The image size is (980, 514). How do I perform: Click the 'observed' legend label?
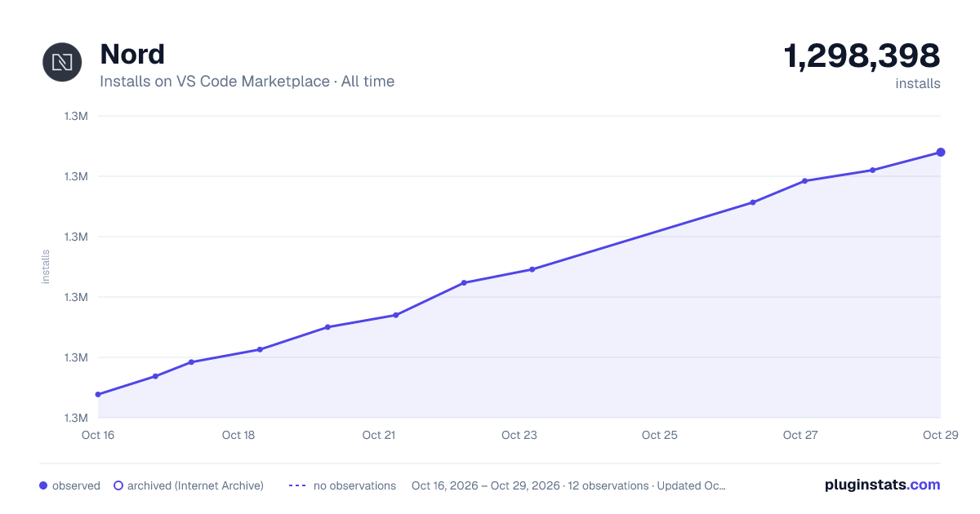coord(76,485)
